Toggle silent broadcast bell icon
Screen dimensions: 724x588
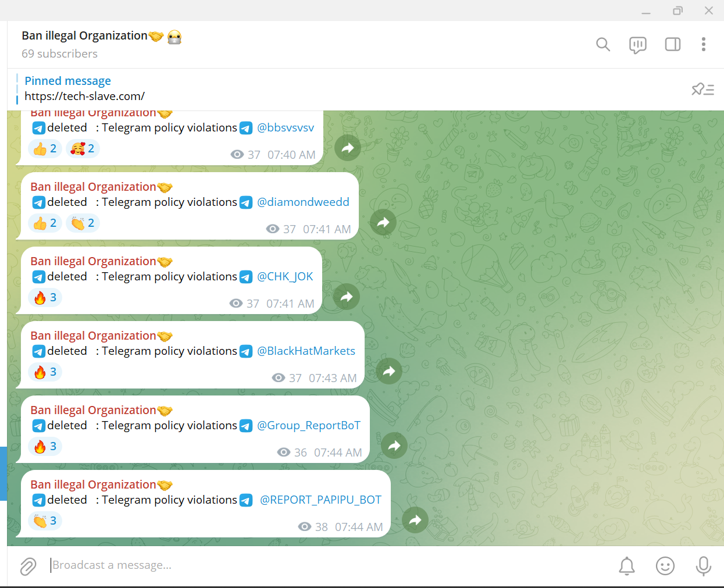click(627, 566)
